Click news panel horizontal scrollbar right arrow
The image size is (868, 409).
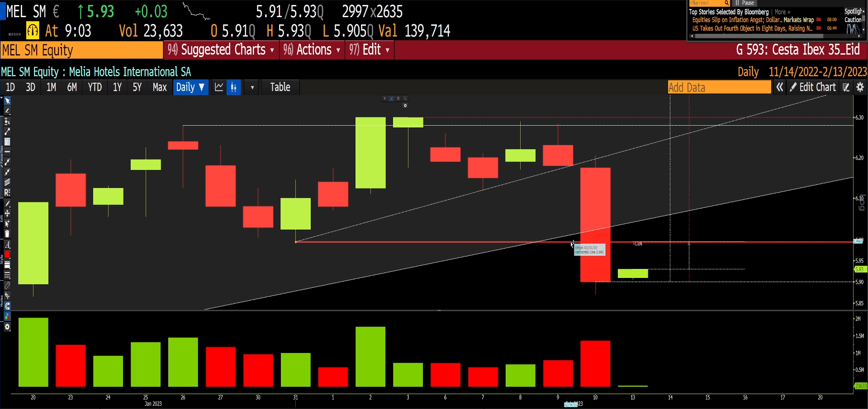click(859, 36)
